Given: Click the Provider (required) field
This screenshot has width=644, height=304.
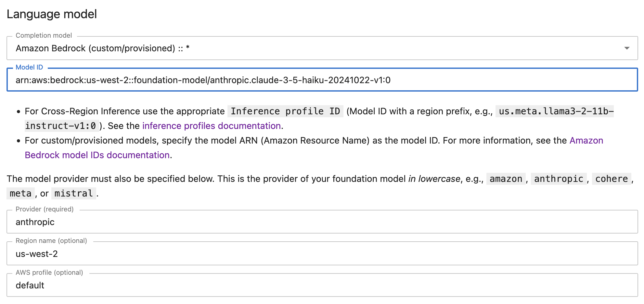Looking at the screenshot, I should pyautogui.click(x=322, y=222).
